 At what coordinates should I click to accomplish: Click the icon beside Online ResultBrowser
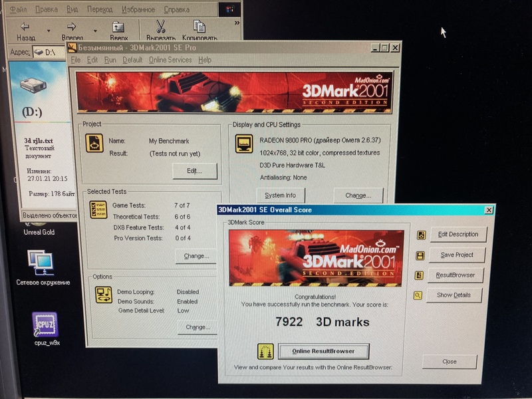click(x=265, y=351)
